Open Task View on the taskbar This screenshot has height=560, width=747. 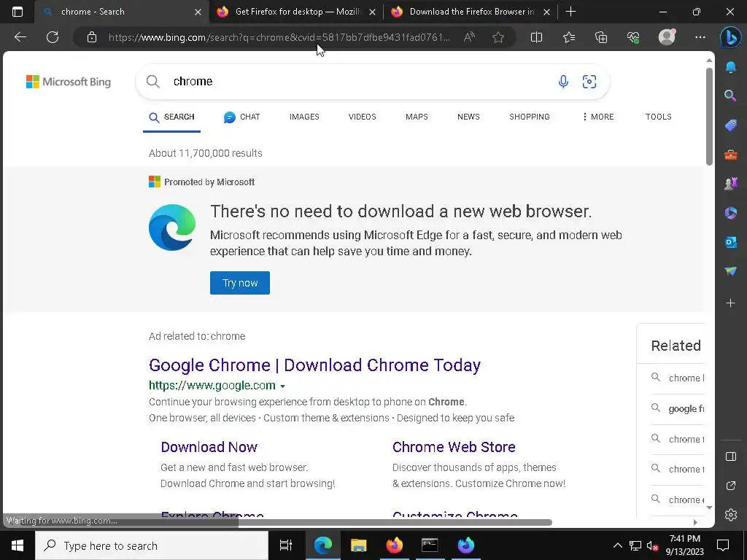(x=285, y=545)
